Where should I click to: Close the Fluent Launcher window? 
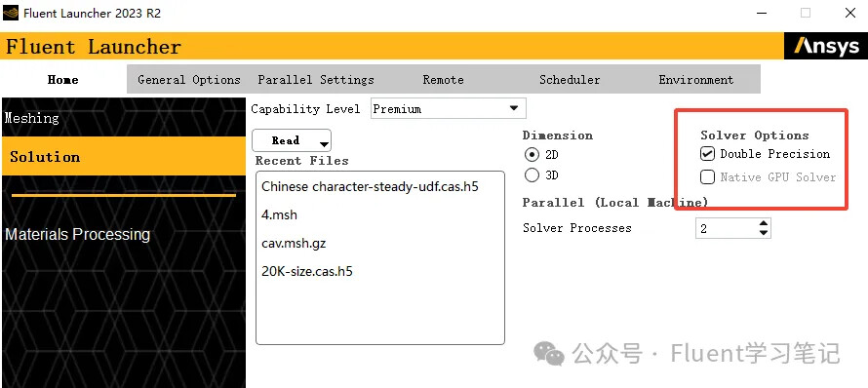pos(849,13)
